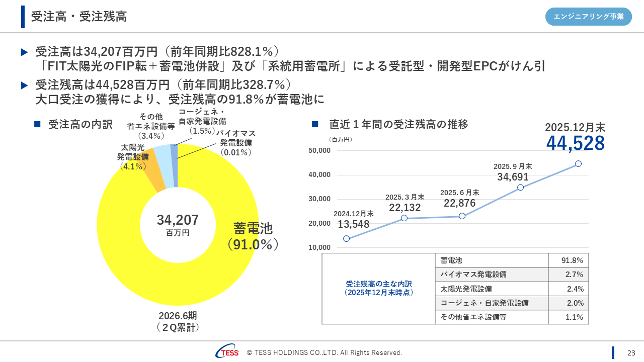The height and width of the screenshot is (362, 644).
Task: Click triangle bullet before 受注高は34,207百万円
Action: click(25, 52)
